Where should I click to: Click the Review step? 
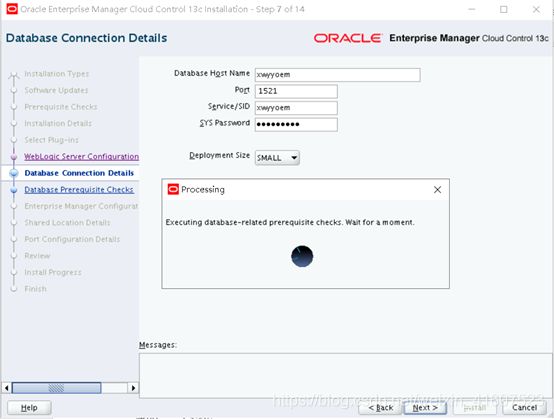[x=37, y=256]
